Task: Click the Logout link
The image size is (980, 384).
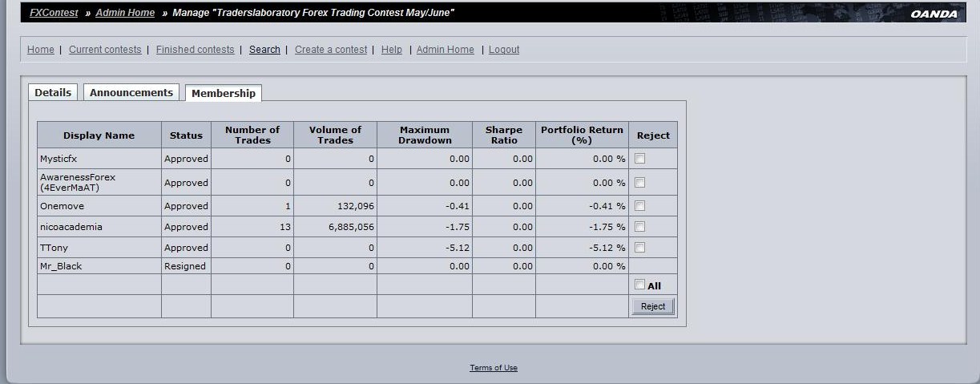Action: [x=504, y=50]
